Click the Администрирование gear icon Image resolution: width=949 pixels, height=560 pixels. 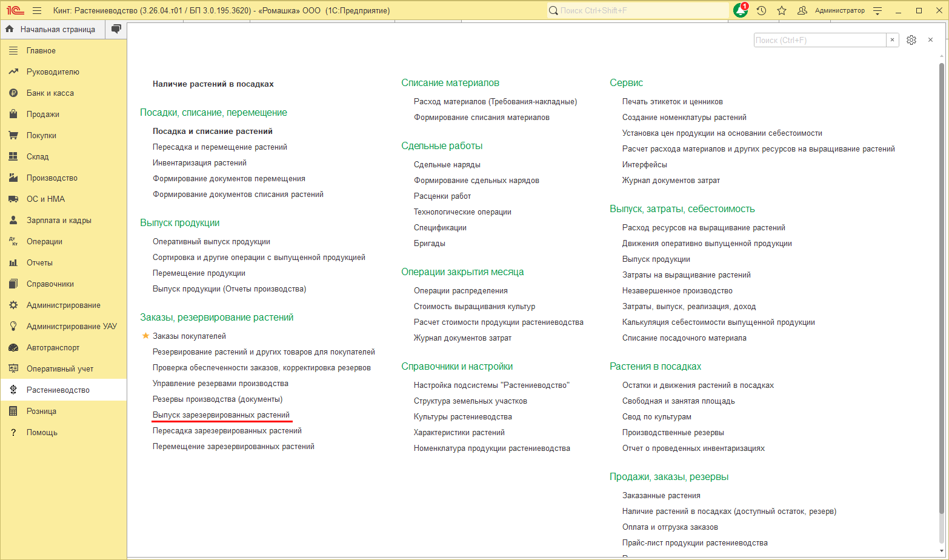(x=13, y=305)
